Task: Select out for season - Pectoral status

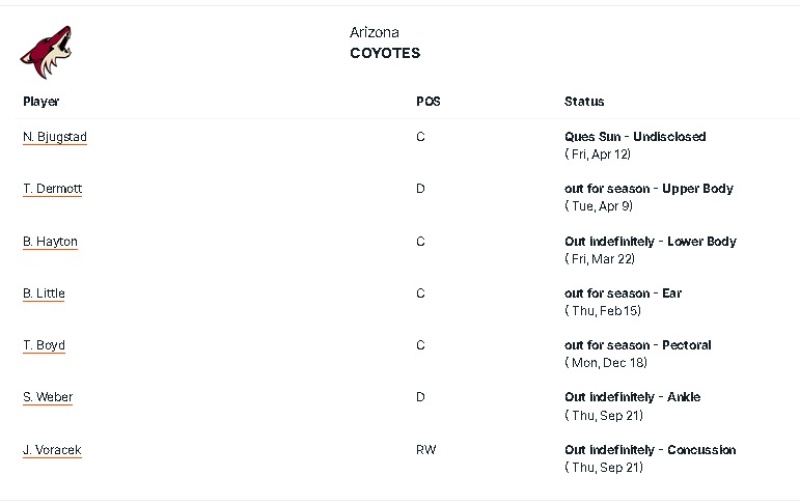Action: click(637, 345)
